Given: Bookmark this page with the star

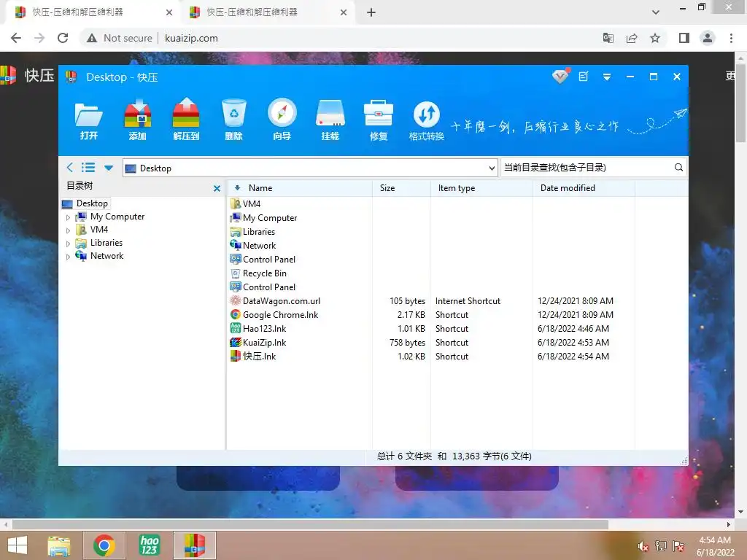Looking at the screenshot, I should pyautogui.click(x=655, y=38).
